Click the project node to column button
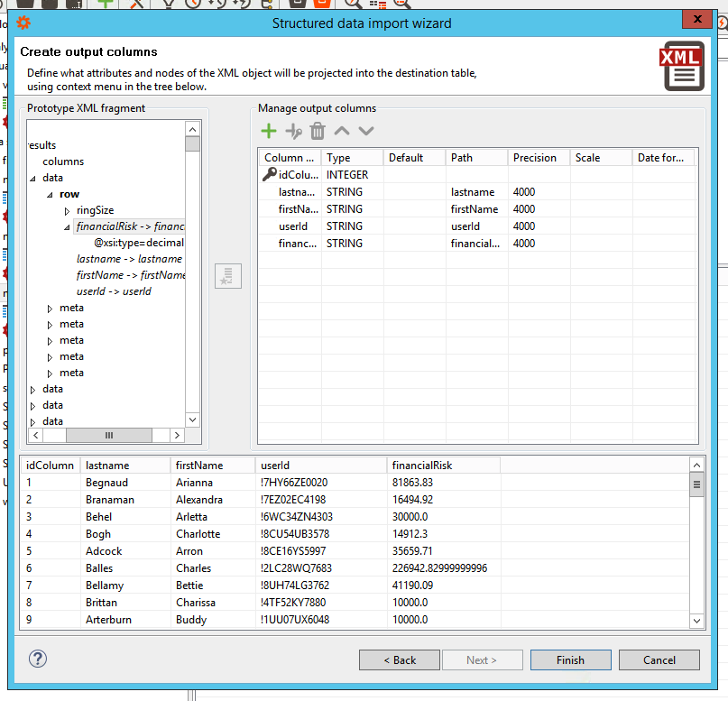Viewport: 728px width, 701px height. pos(228,276)
